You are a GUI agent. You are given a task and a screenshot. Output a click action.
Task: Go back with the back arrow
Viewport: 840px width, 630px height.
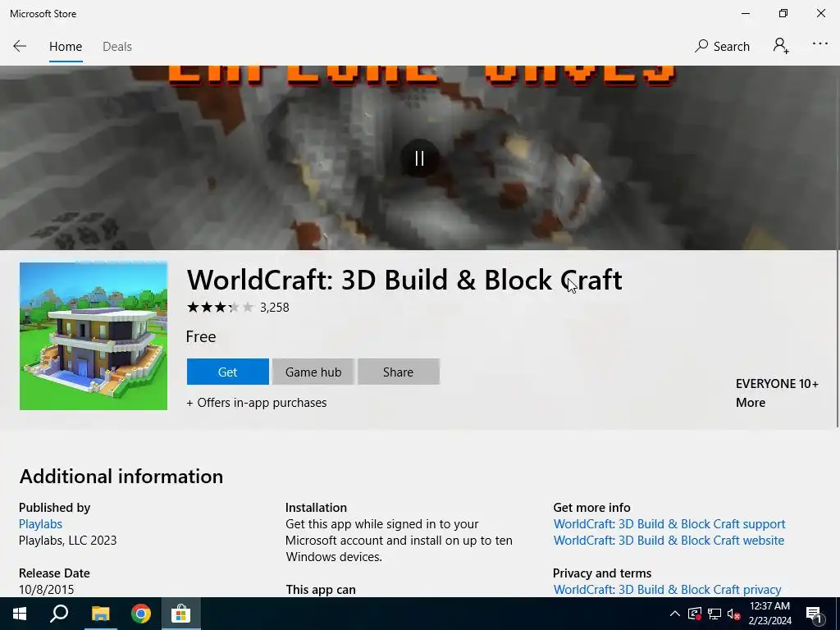(x=20, y=46)
